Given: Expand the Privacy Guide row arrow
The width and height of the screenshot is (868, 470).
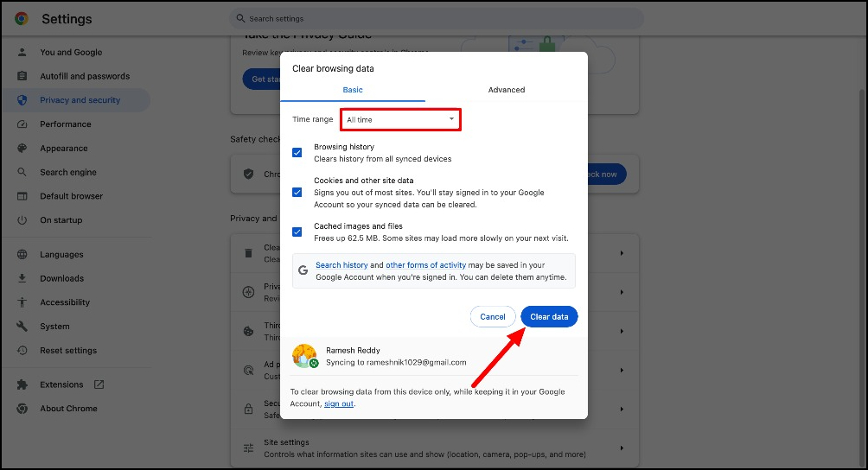Looking at the screenshot, I should [622, 292].
